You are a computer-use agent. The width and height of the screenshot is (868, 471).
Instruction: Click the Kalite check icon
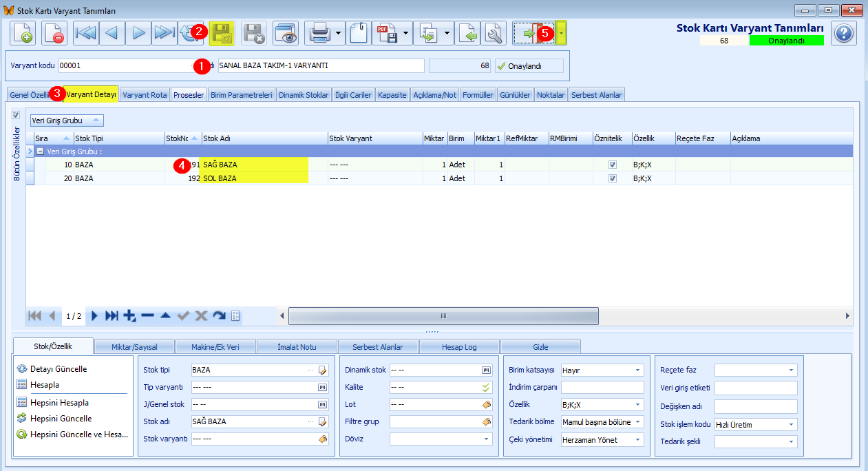(487, 387)
